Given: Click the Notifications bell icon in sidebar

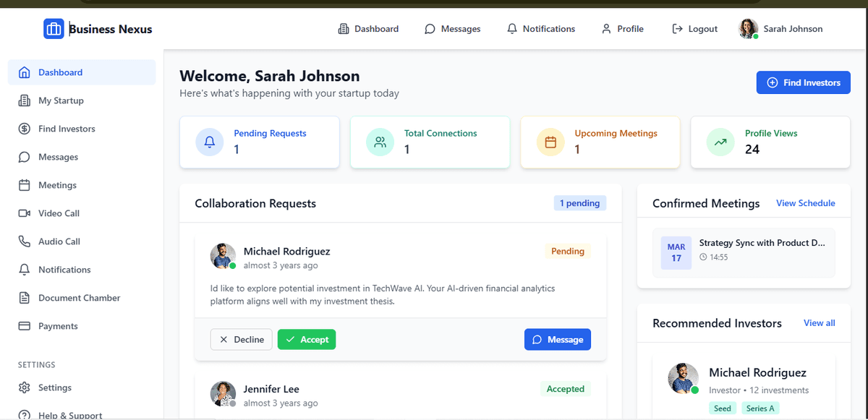Looking at the screenshot, I should [25, 270].
